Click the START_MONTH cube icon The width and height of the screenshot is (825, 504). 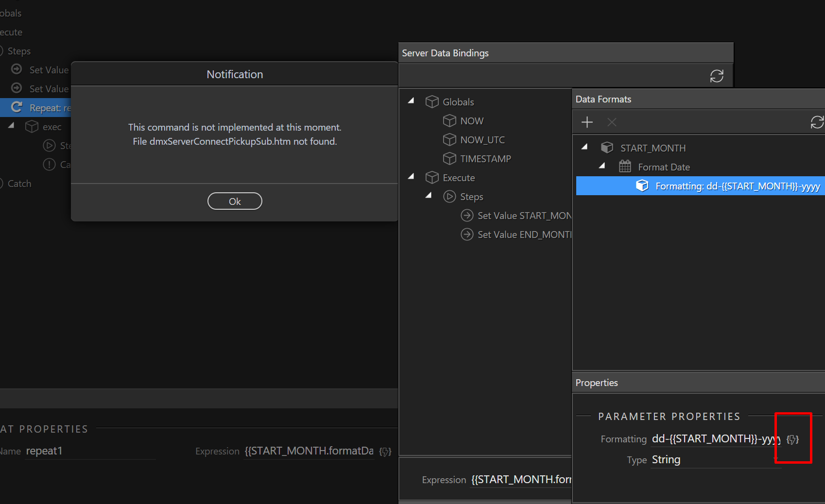[x=607, y=148]
